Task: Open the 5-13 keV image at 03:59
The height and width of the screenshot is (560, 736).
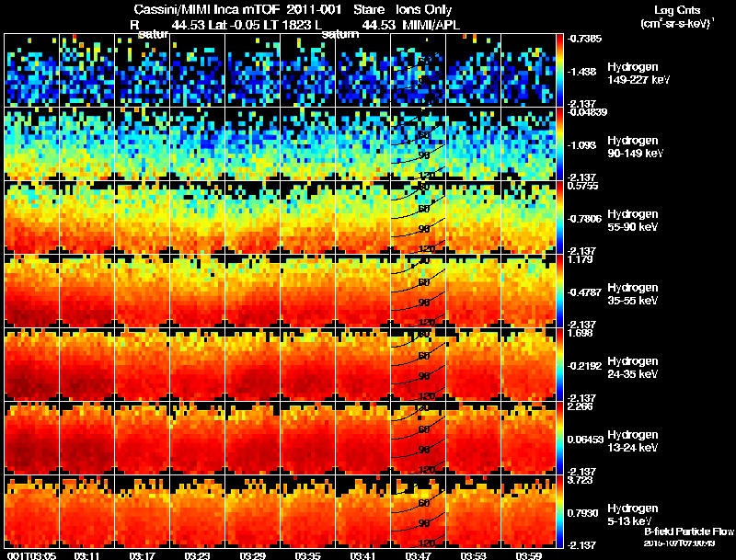Action: click(x=528, y=512)
